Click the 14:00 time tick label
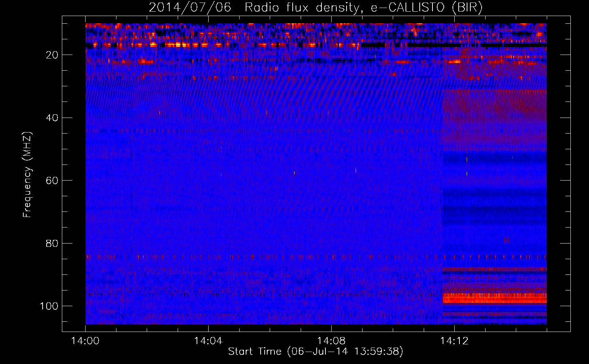The width and height of the screenshot is (589, 364). (86, 341)
